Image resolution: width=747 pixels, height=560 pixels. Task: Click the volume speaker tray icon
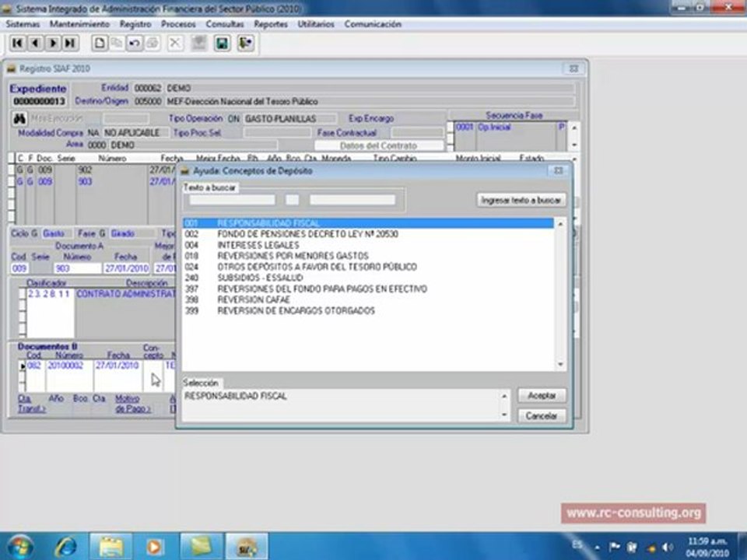point(668,547)
